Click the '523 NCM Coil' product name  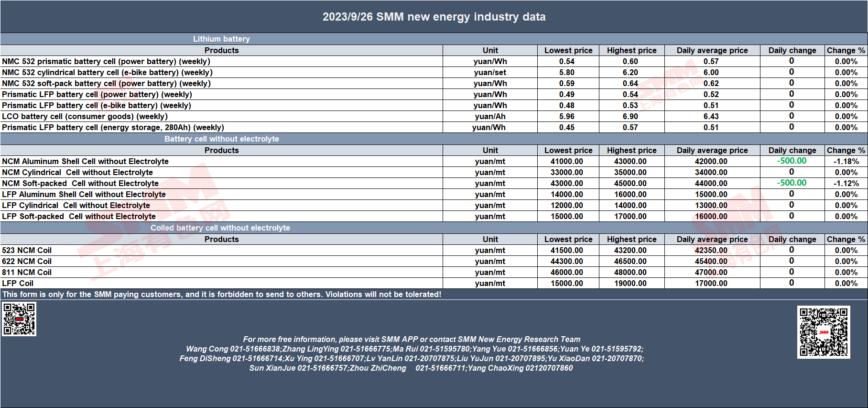click(27, 250)
